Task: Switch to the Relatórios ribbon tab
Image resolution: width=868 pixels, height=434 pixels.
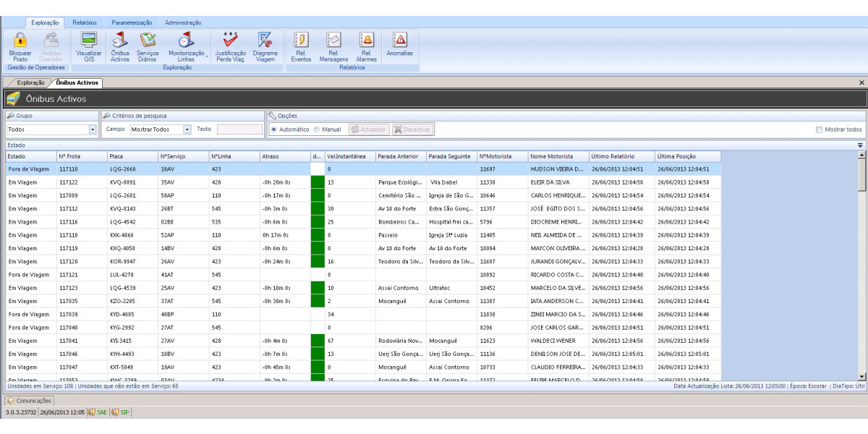Action: [x=85, y=23]
